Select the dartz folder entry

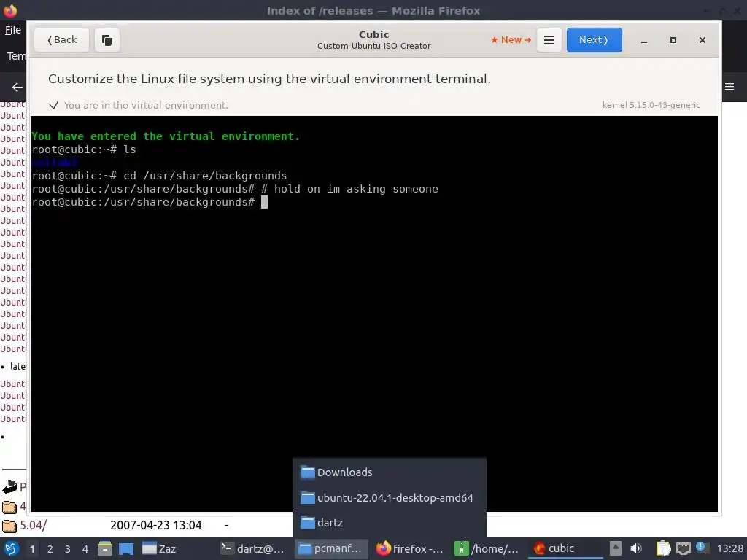point(390,523)
